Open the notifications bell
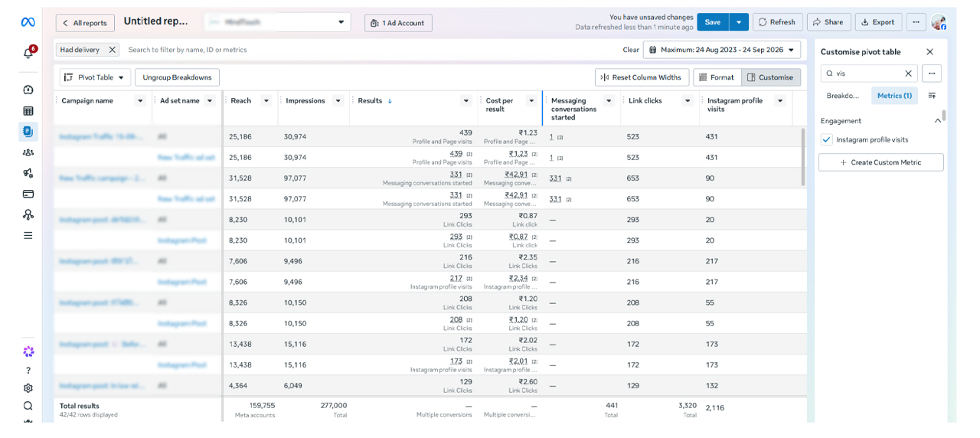 click(x=28, y=53)
